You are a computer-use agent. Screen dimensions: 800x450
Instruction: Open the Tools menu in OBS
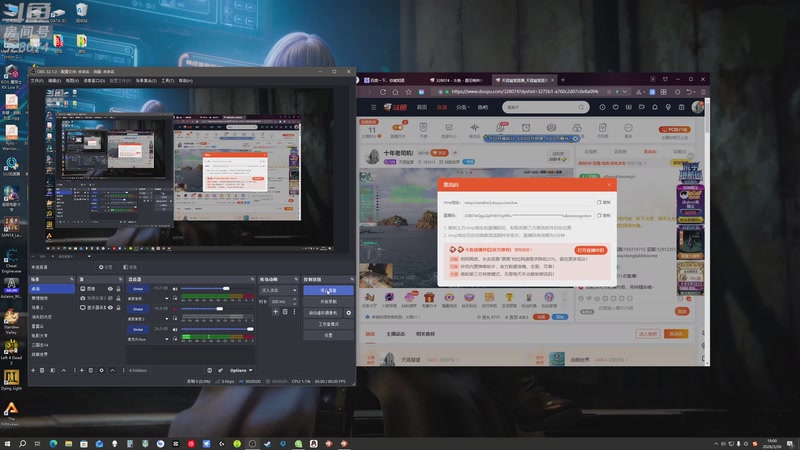(x=167, y=81)
